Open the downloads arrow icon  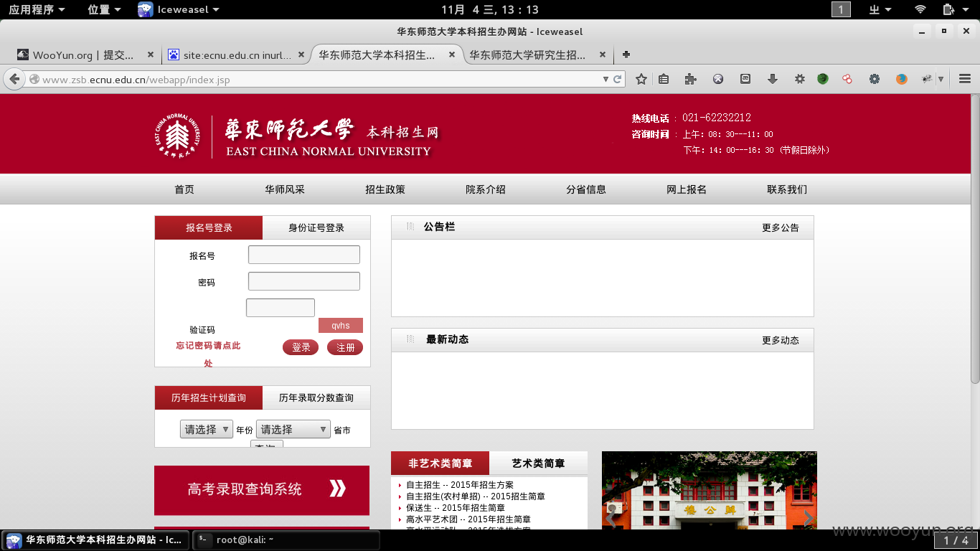tap(773, 80)
